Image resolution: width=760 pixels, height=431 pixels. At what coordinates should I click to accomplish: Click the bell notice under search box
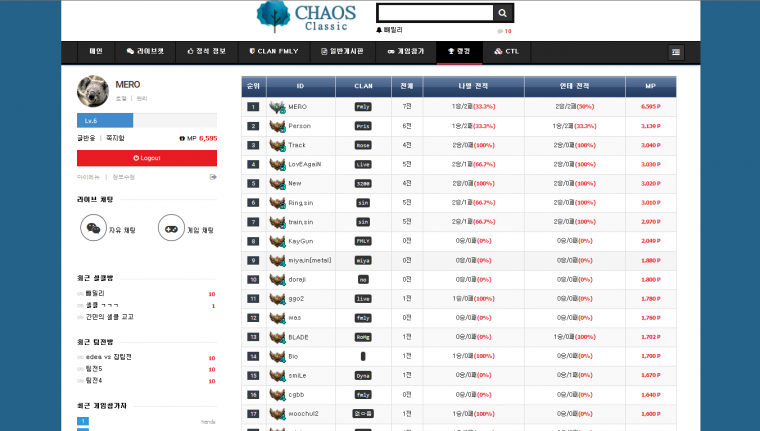pos(389,30)
